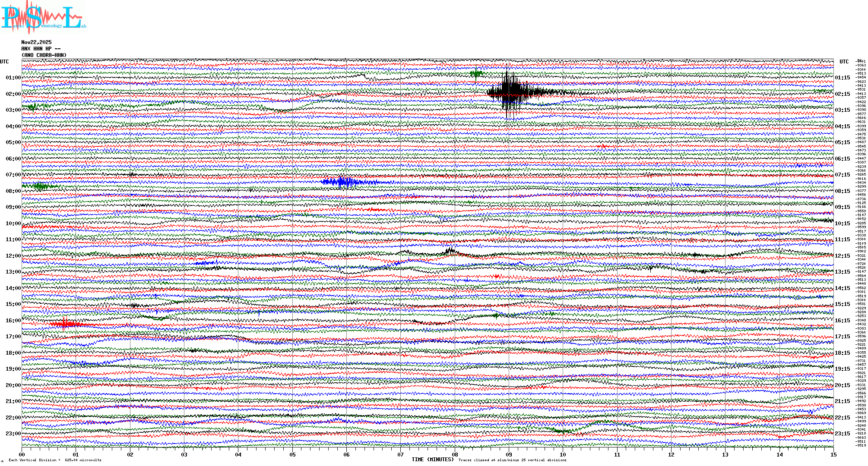Click the Traces clipped footnote text

pos(512,460)
